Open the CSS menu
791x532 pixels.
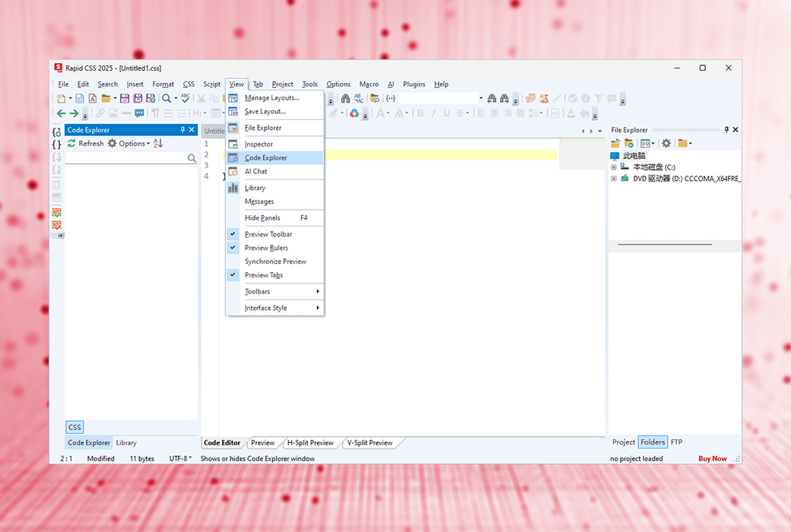pos(189,84)
